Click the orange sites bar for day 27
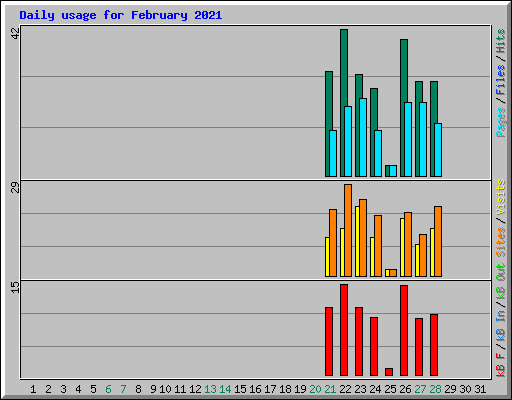Viewport: 512px width, 400px height. 423,255
